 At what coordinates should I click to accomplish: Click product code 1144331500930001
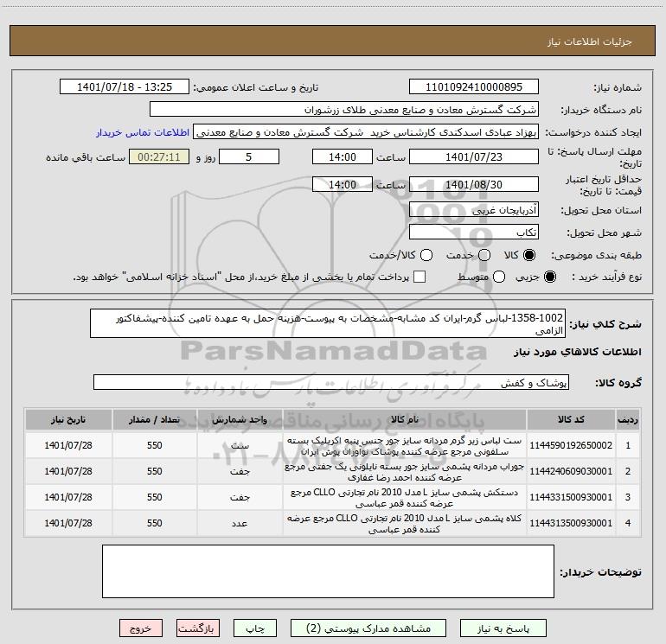pyautogui.click(x=571, y=497)
